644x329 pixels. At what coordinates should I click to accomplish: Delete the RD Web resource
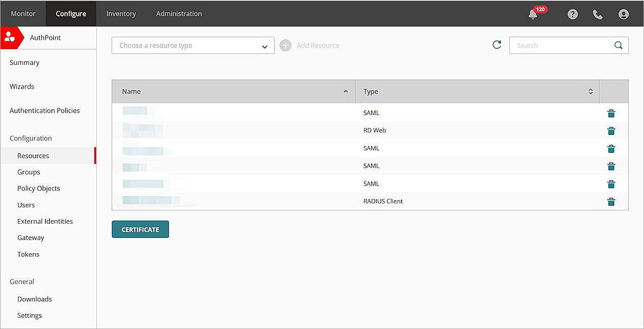611,131
